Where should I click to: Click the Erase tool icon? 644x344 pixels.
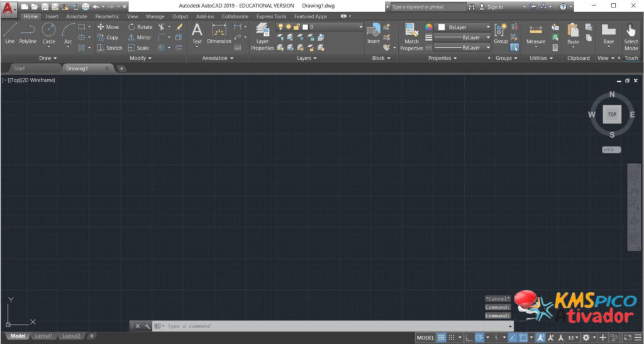179,26
